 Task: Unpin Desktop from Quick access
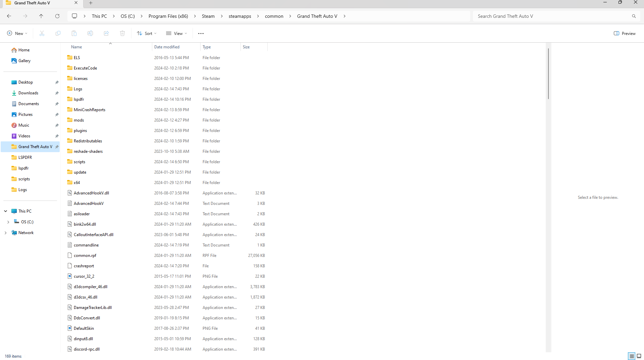coord(57,82)
